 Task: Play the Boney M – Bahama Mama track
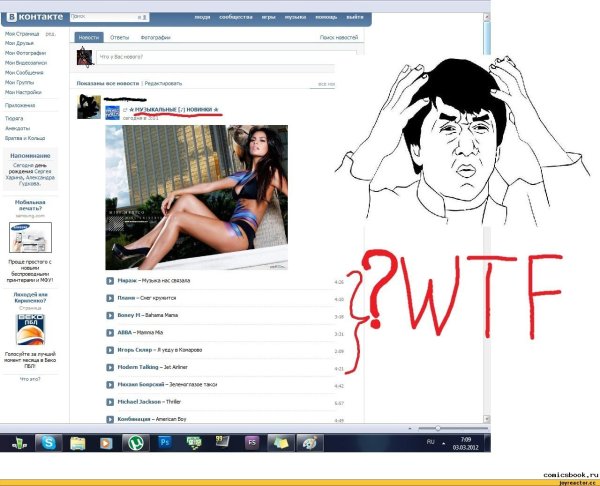point(110,316)
